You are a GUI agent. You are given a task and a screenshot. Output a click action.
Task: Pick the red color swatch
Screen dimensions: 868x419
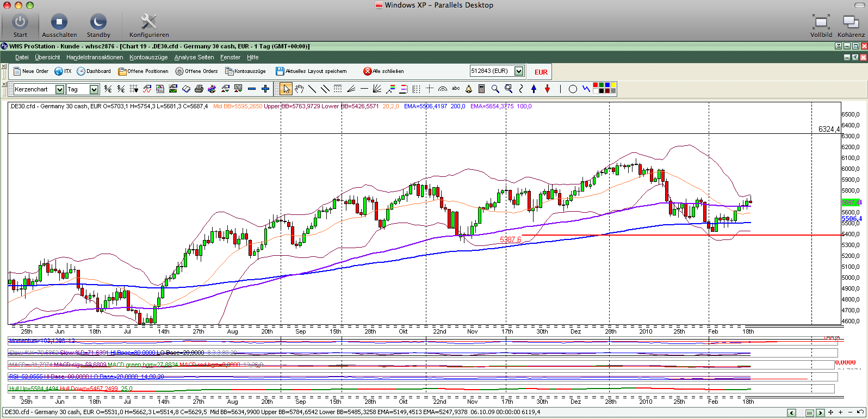click(596, 85)
